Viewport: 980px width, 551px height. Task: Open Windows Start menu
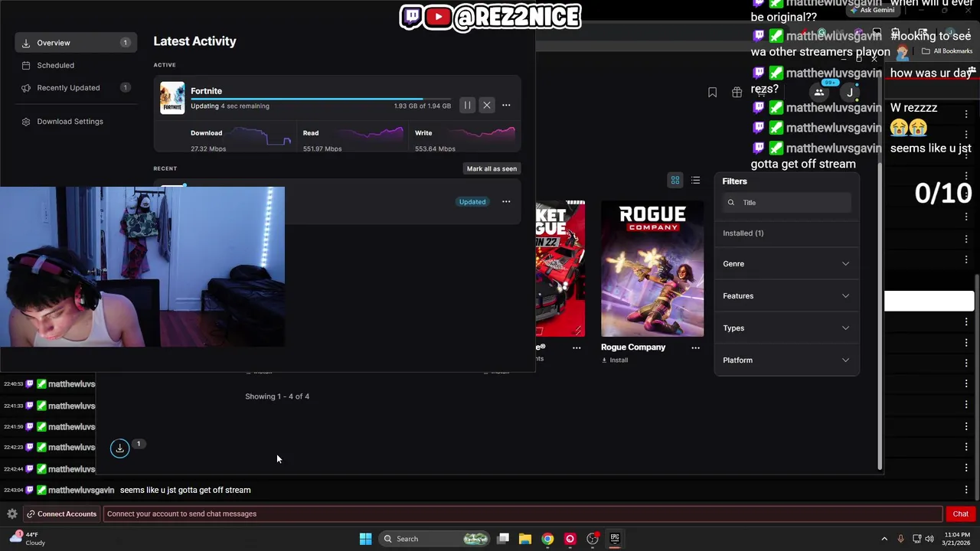pos(365,539)
